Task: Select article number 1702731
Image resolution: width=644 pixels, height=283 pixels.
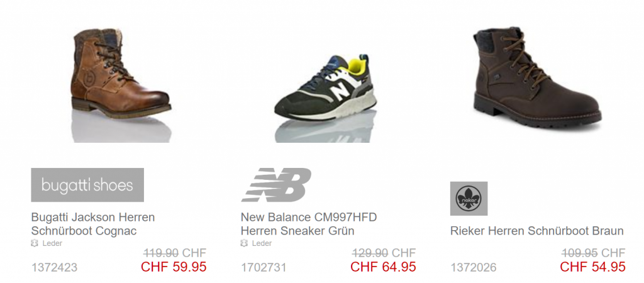Action: [264, 268]
